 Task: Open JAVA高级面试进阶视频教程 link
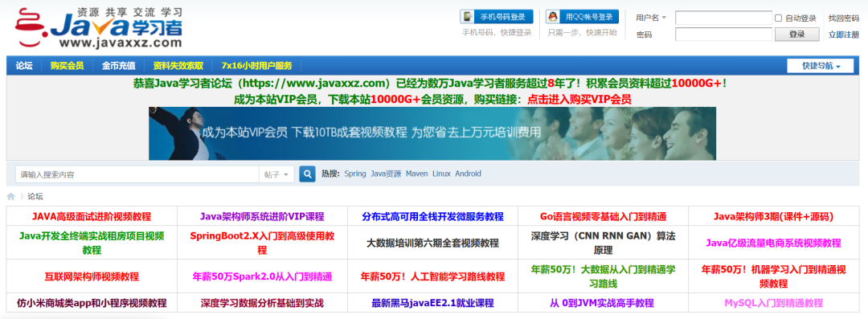point(92,216)
